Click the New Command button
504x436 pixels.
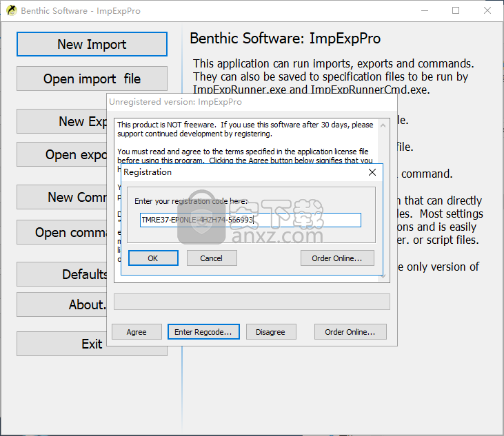pyautogui.click(x=62, y=197)
